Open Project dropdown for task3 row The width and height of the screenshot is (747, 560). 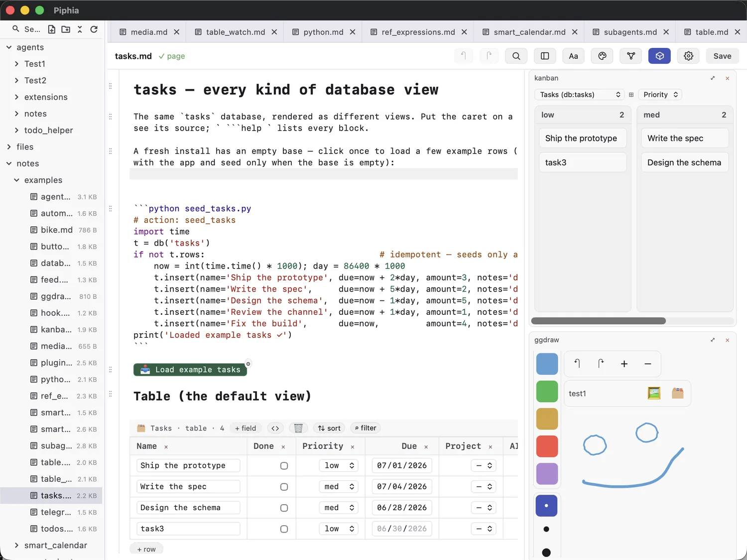click(484, 529)
